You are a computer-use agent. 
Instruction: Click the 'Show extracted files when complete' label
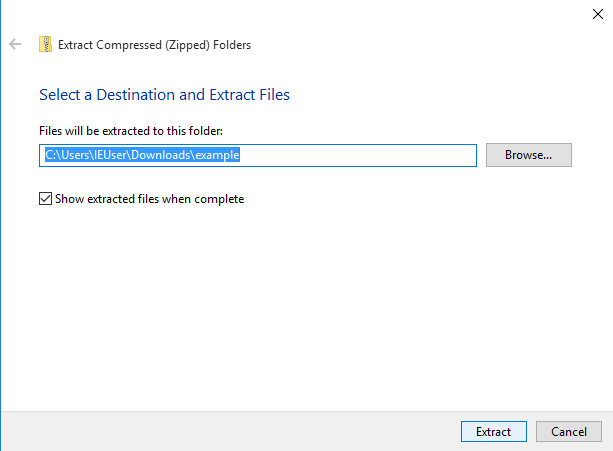click(150, 199)
